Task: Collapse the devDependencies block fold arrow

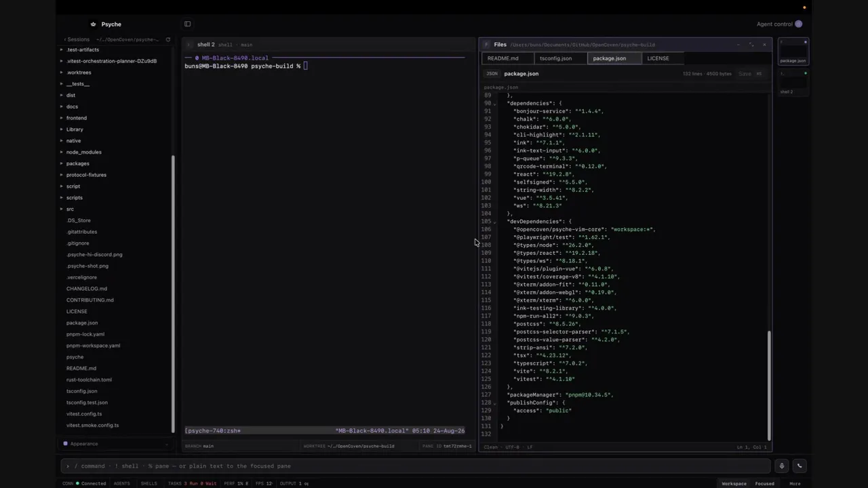Action: point(494,222)
